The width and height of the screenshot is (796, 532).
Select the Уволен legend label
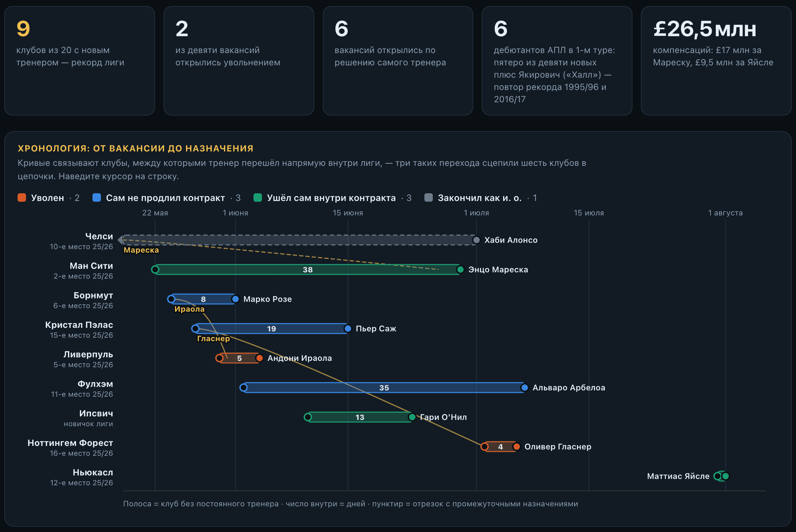click(x=47, y=198)
